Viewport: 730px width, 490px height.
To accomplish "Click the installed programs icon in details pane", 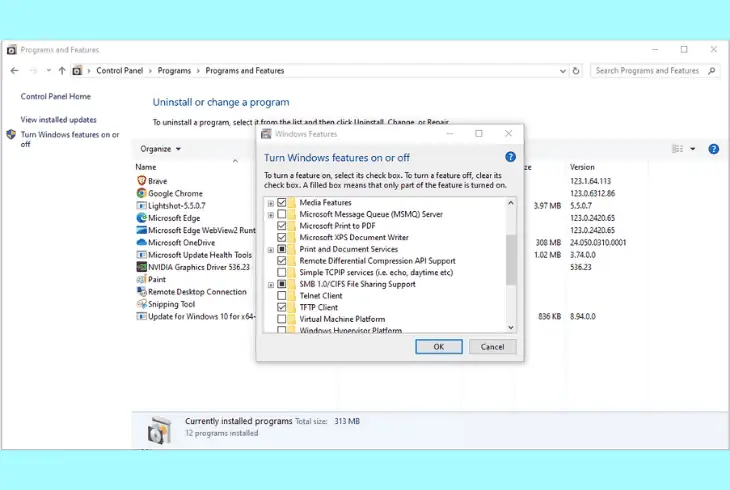I will pos(159,430).
